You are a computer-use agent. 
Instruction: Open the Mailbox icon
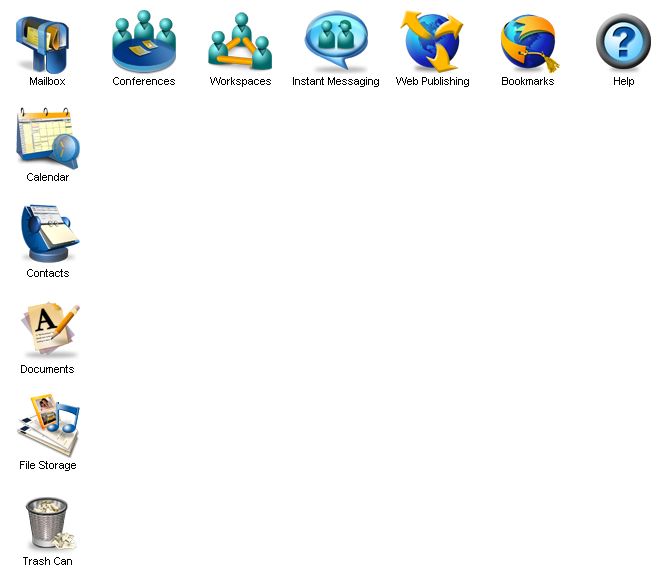tap(43, 44)
